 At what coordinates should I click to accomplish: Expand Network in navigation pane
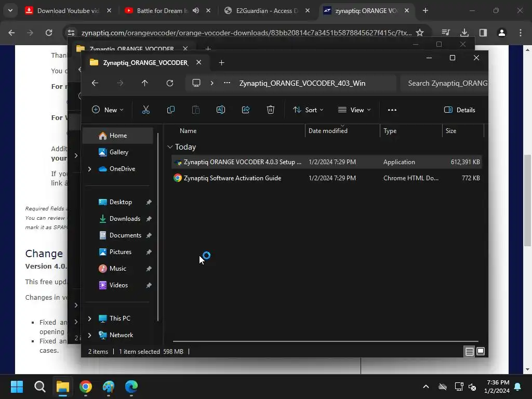click(89, 335)
